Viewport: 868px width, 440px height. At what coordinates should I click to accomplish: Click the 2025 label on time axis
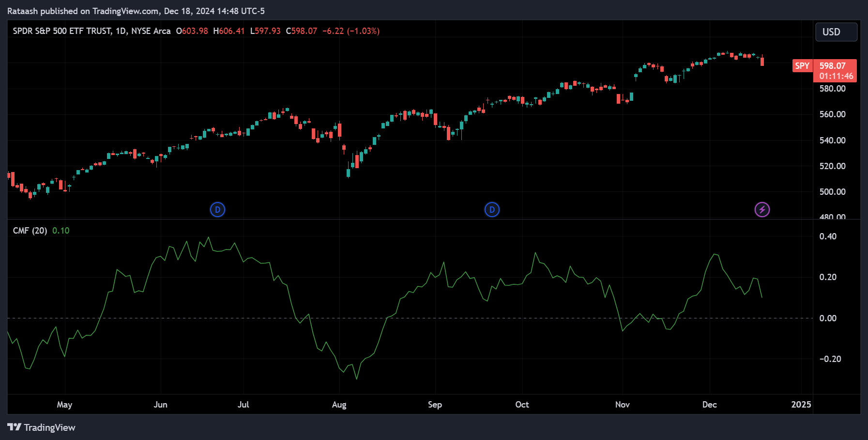point(801,405)
